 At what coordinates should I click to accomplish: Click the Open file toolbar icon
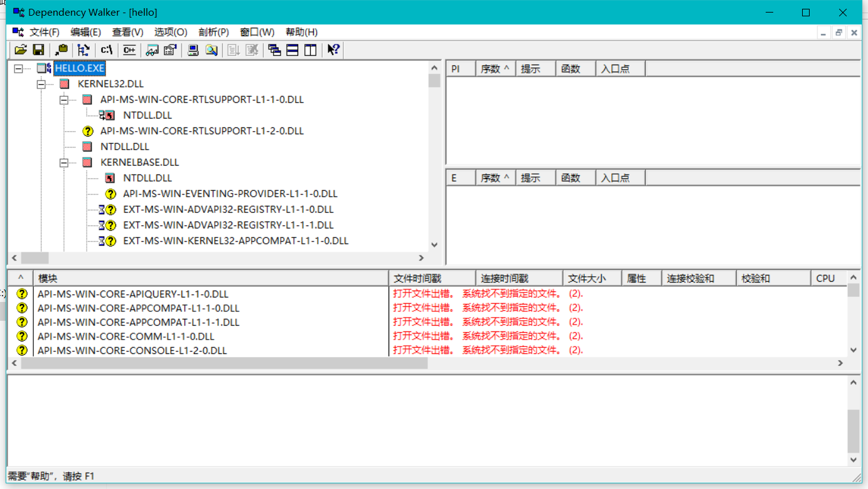21,50
